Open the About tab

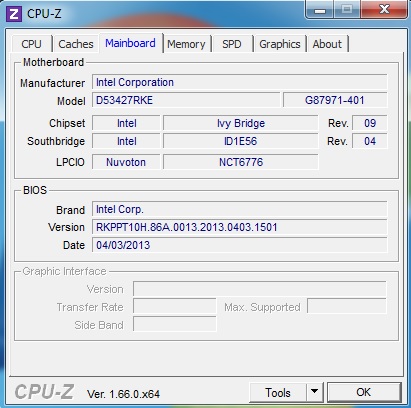(x=327, y=44)
